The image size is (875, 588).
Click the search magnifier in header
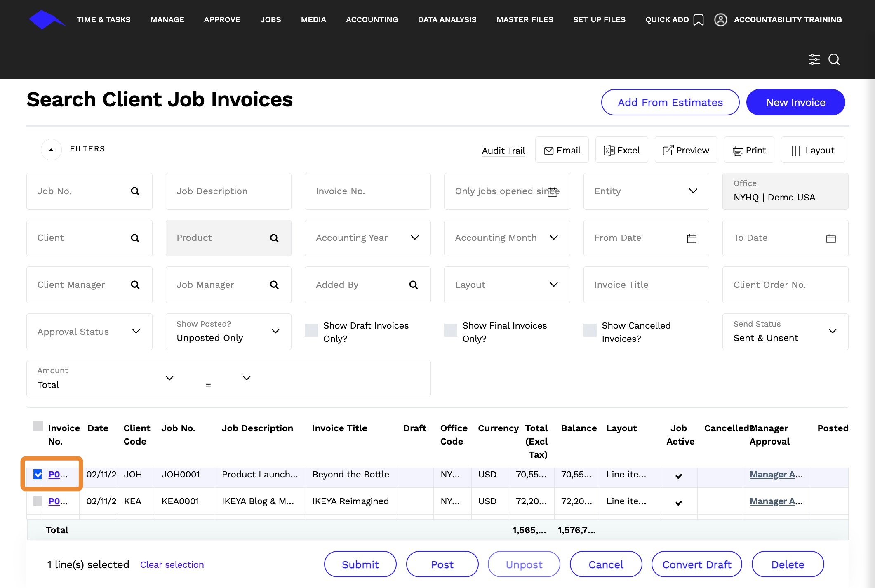click(x=834, y=59)
